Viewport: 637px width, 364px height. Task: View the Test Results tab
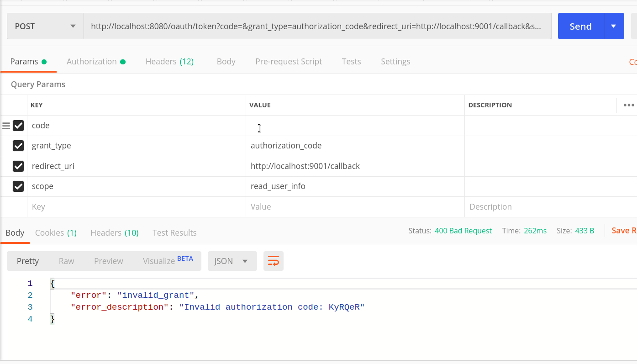pos(174,232)
